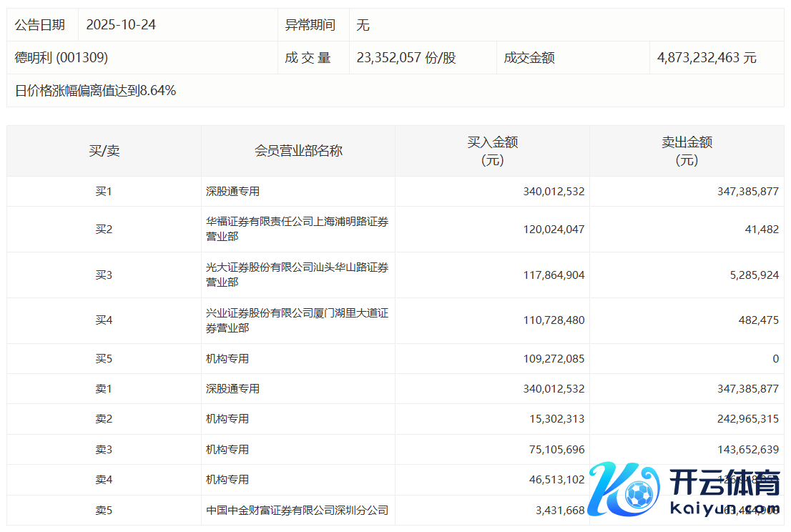Viewport: 791px width, 532px height.
Task: Select the 光大证券 汕头华山路 branch name
Action: click(x=297, y=275)
